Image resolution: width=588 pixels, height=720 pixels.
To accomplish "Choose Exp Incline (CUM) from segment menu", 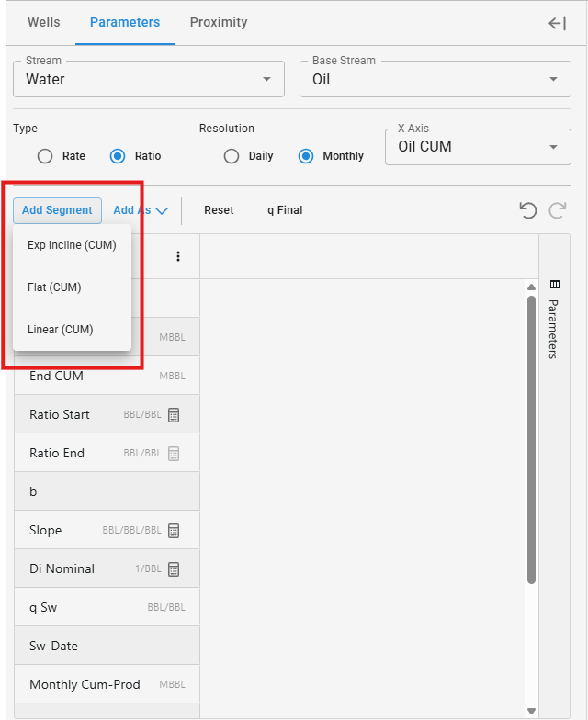I will point(72,245).
